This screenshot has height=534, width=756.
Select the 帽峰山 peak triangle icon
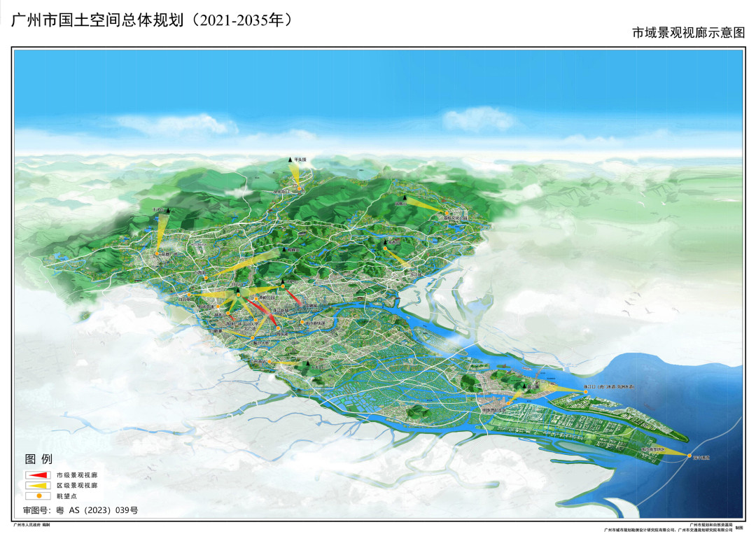(x=283, y=250)
